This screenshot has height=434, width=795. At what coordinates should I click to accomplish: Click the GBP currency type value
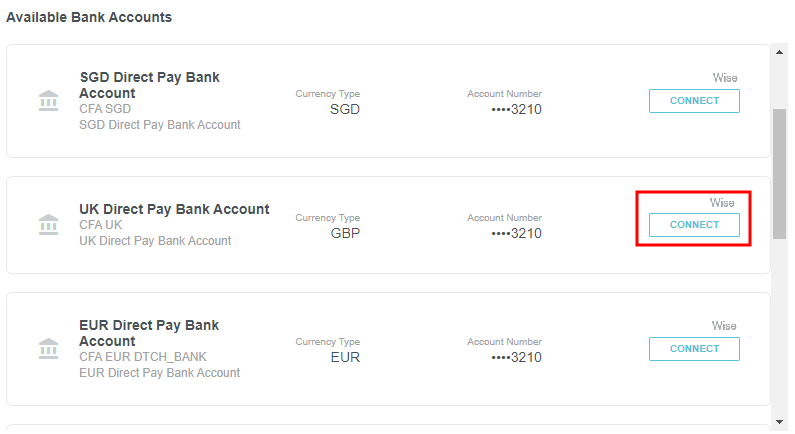(x=345, y=233)
